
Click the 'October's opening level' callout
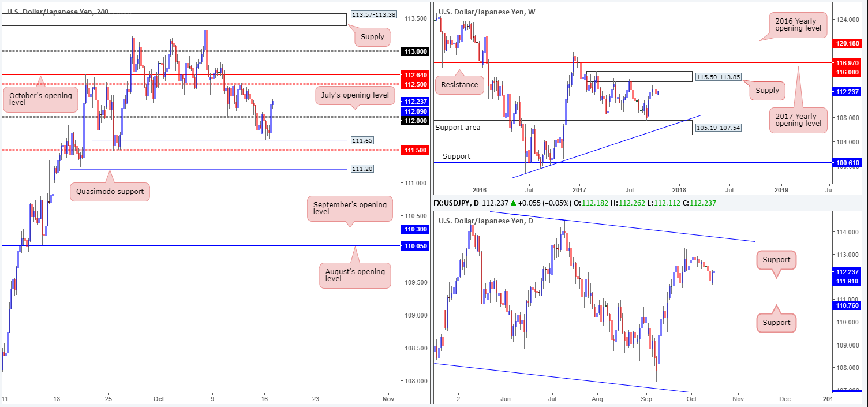(x=40, y=99)
